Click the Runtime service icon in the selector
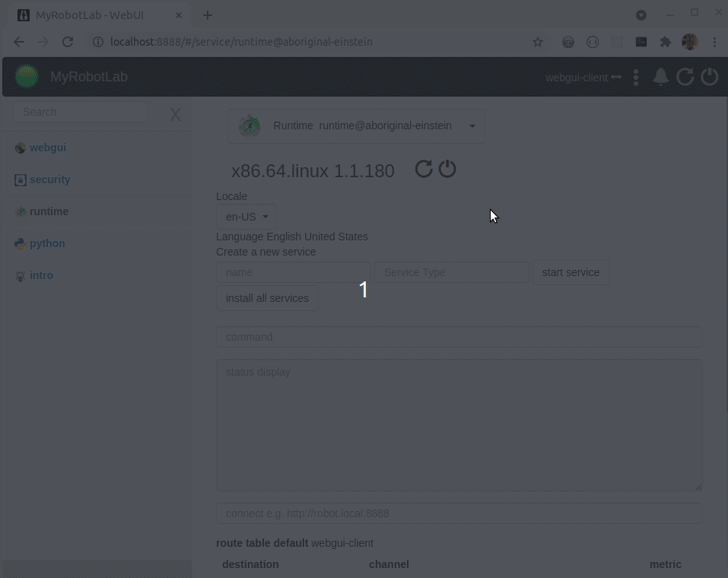728x578 pixels. 250,125
